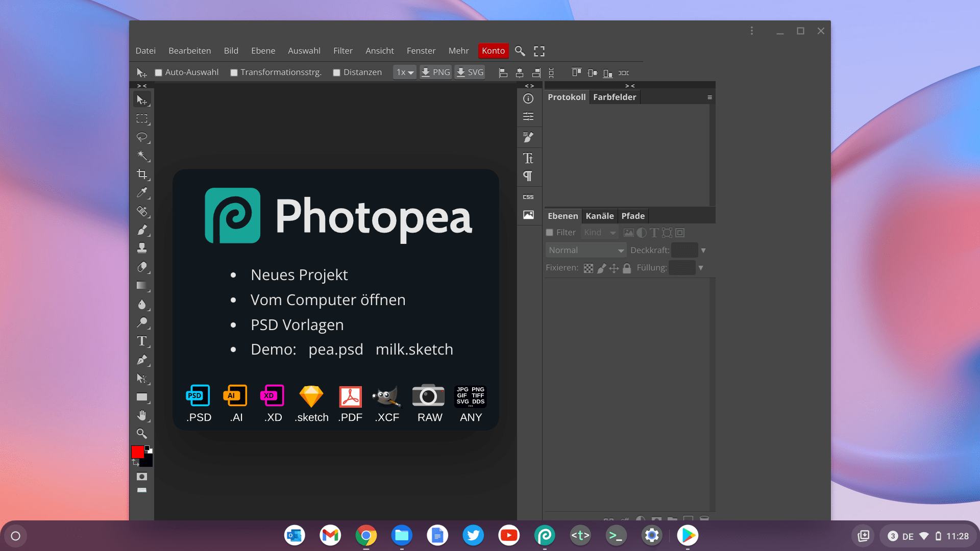Click the search magnifier in menu bar
The width and height of the screenshot is (980, 551).
520,51
